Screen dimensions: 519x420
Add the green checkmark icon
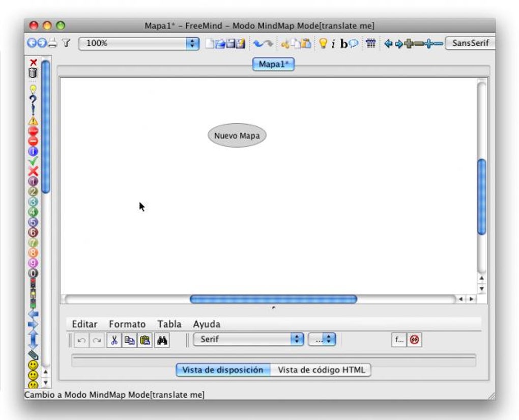click(33, 161)
